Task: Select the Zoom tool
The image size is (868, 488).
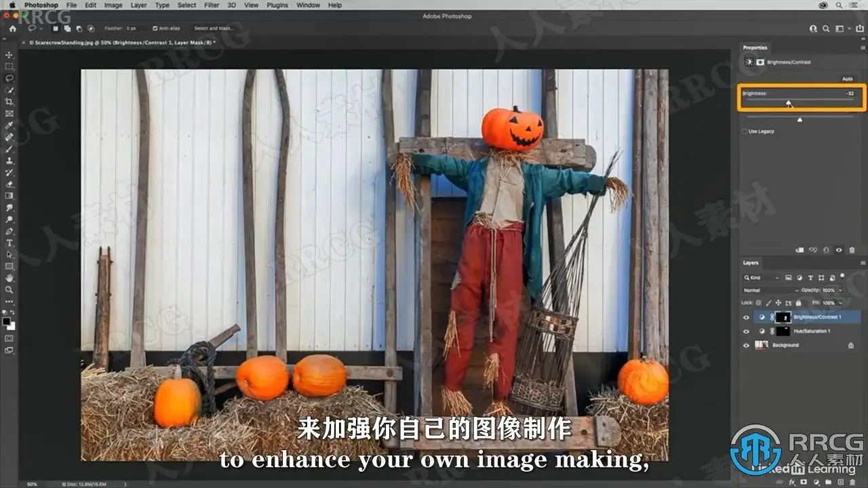Action: click(9, 289)
